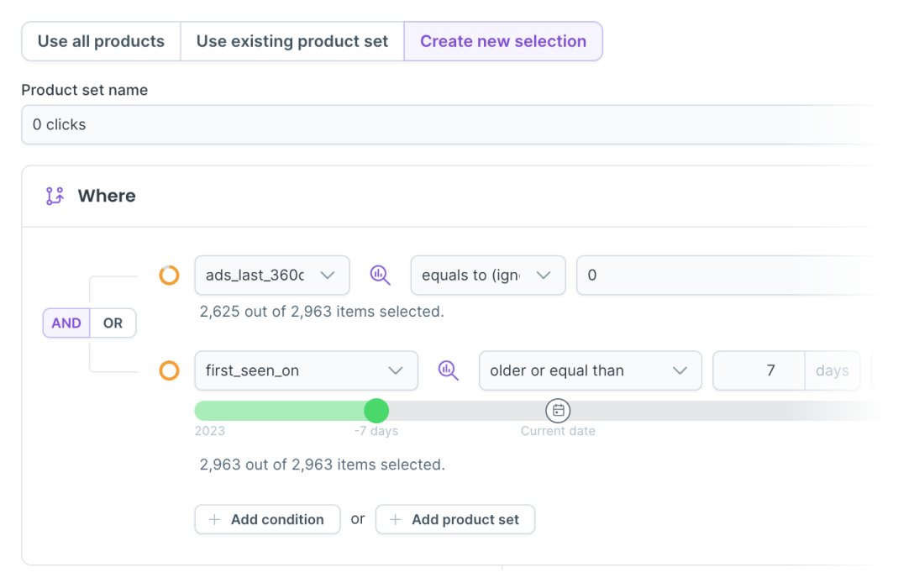Select Create new selection tab

[x=503, y=41]
